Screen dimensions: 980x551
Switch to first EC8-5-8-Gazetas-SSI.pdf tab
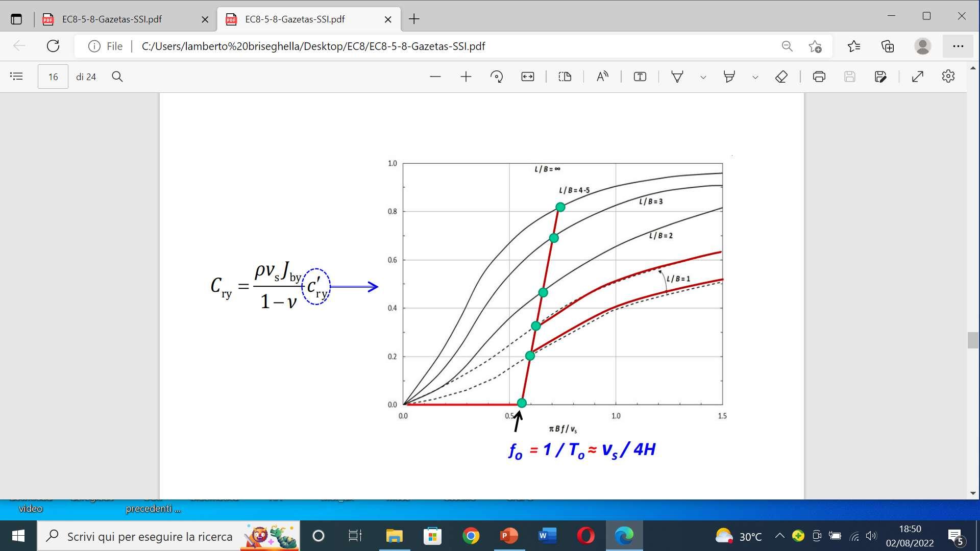pos(112,19)
